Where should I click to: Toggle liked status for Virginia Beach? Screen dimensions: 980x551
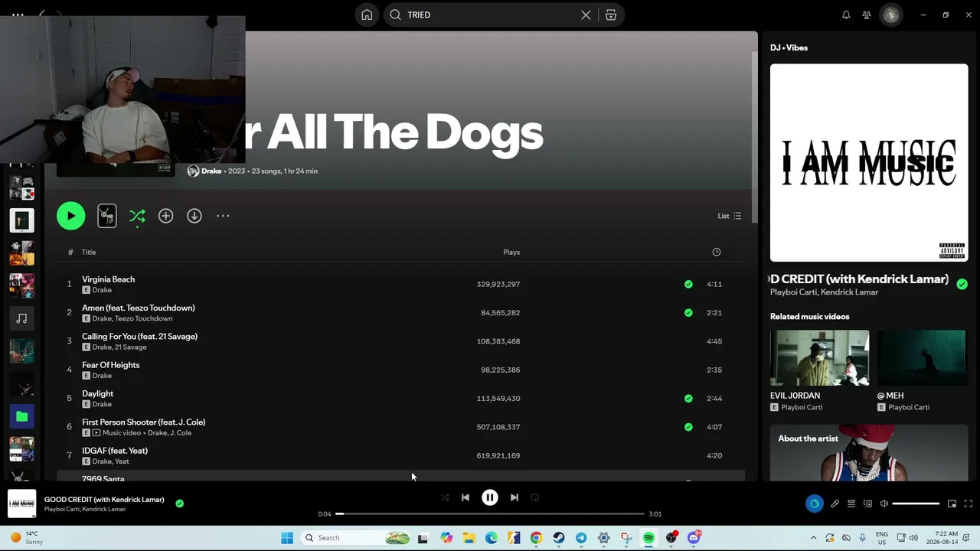point(688,284)
